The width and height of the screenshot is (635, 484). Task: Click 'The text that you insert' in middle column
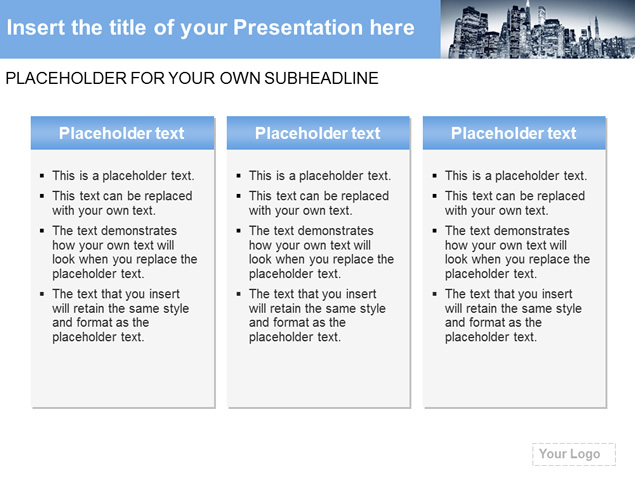tap(313, 294)
